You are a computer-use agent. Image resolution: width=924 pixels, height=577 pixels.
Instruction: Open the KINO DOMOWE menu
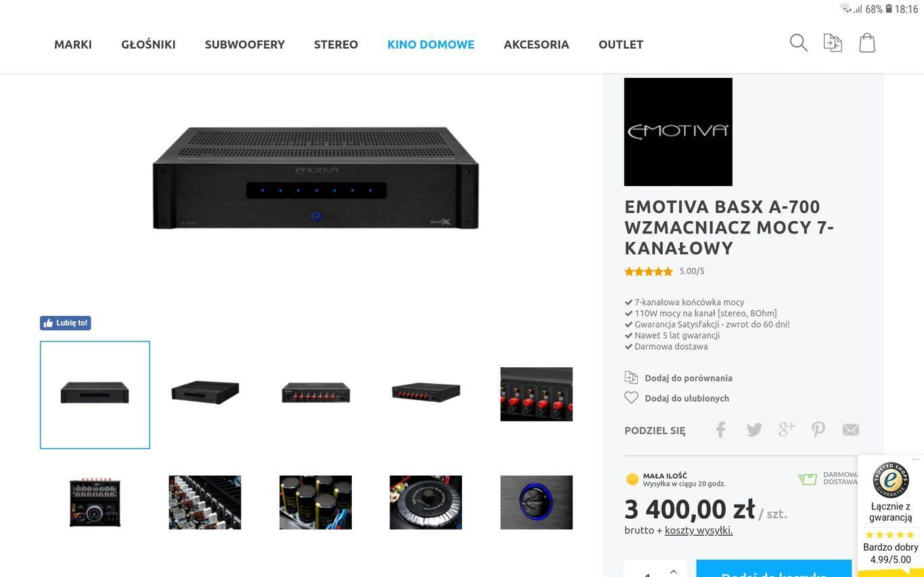(431, 45)
